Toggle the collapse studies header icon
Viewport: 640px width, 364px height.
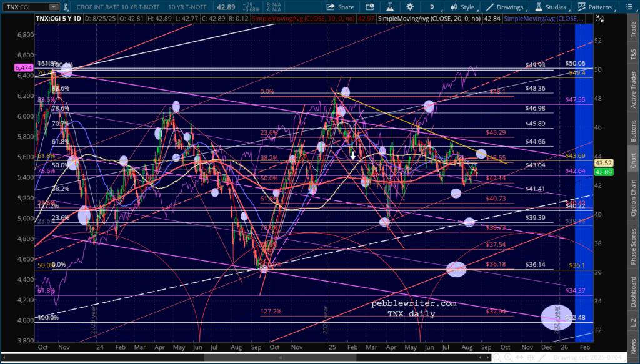coord(599,18)
